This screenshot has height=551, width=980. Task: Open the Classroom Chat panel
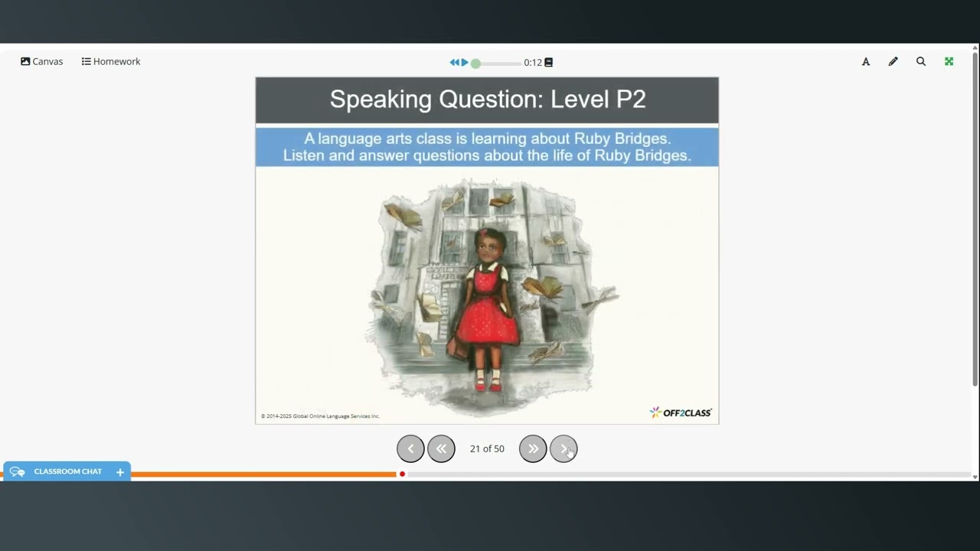(x=67, y=471)
